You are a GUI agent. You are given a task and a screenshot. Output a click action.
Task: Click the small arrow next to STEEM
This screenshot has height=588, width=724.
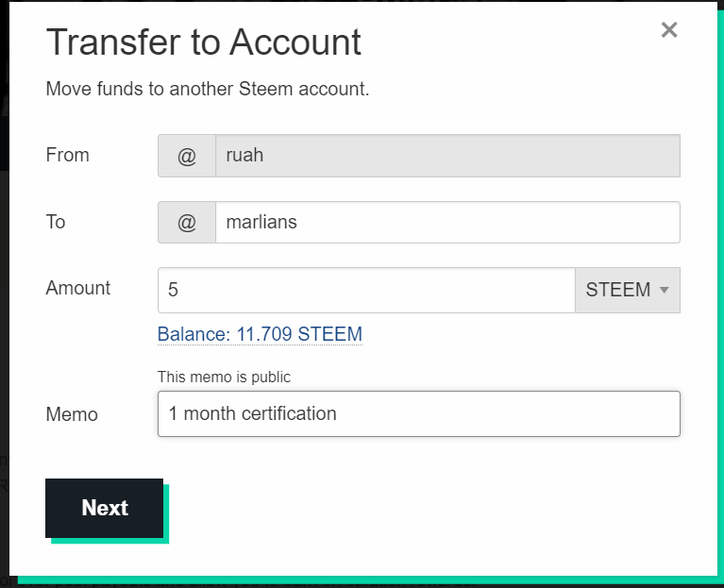(665, 290)
